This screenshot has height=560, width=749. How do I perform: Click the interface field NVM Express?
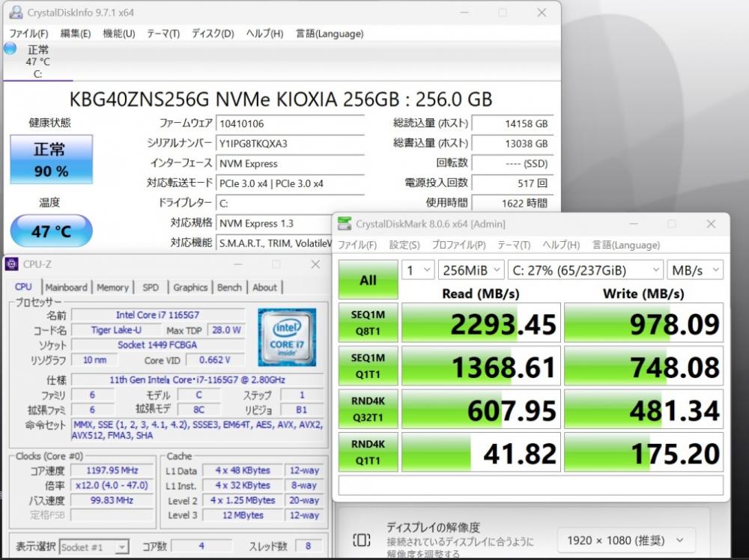tap(290, 164)
